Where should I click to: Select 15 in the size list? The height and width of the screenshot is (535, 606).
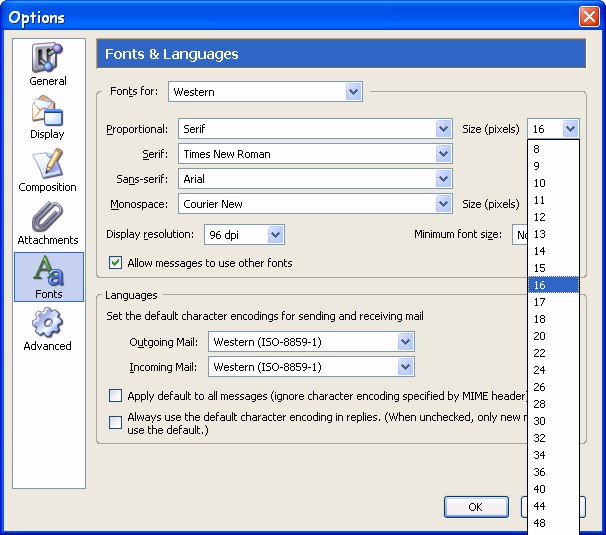point(553,268)
